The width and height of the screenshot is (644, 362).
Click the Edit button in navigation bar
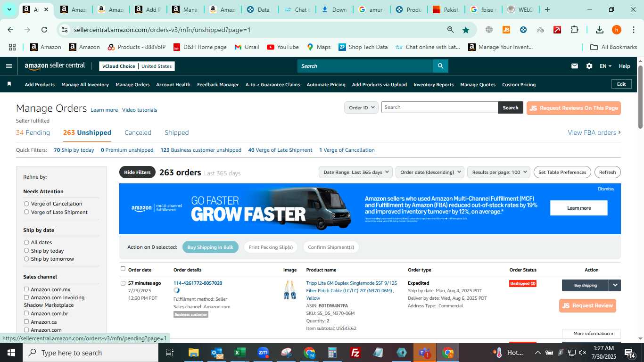pyautogui.click(x=621, y=84)
